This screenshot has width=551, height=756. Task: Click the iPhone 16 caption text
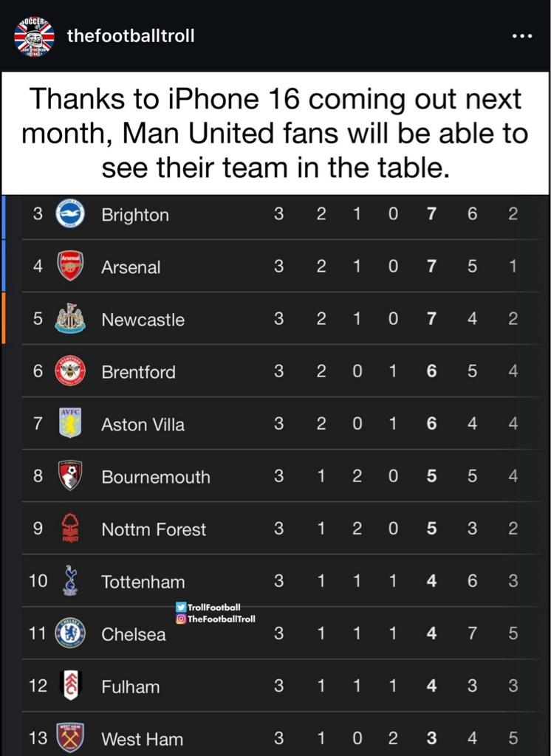pyautogui.click(x=275, y=134)
